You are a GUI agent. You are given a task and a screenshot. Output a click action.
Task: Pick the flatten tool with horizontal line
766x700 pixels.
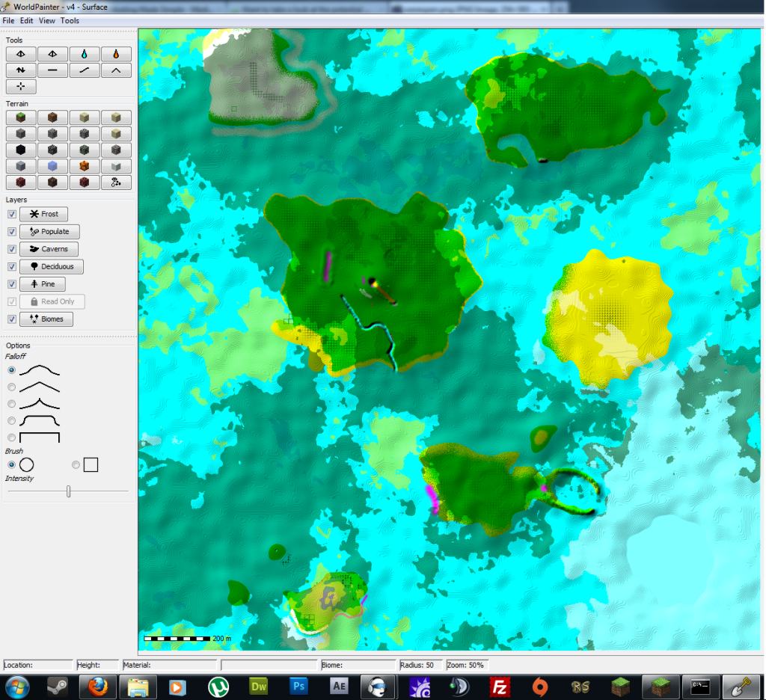point(52,70)
